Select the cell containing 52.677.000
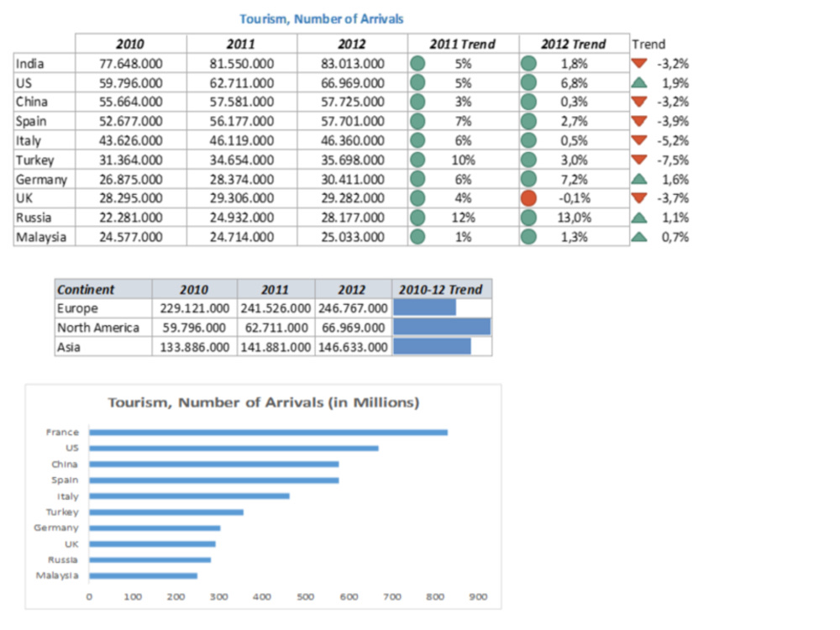 pyautogui.click(x=131, y=121)
